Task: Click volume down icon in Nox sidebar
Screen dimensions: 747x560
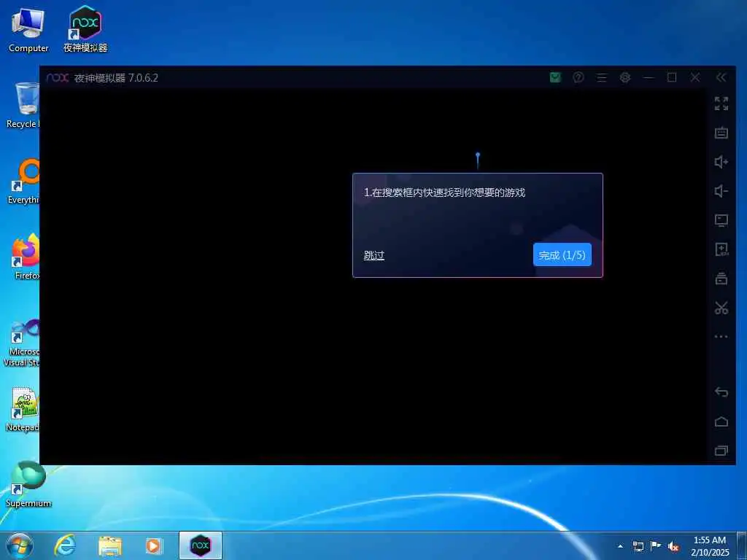Action: [x=721, y=191]
